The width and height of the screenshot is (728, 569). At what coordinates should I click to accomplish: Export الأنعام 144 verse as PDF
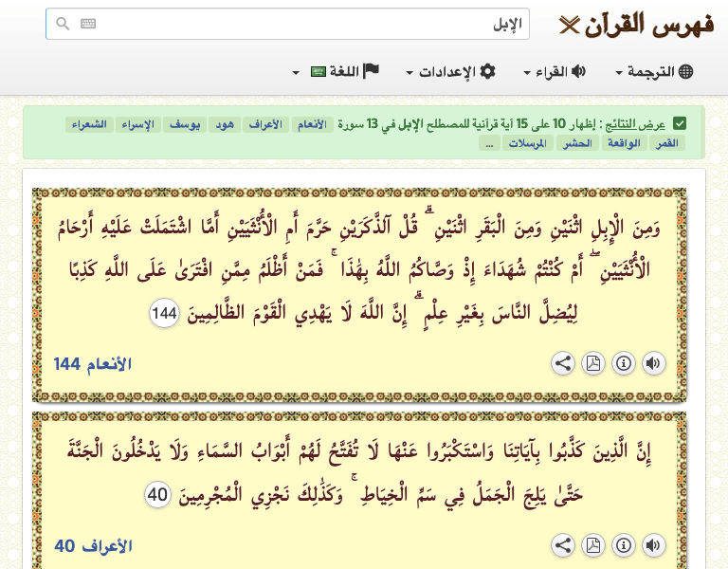tap(593, 363)
